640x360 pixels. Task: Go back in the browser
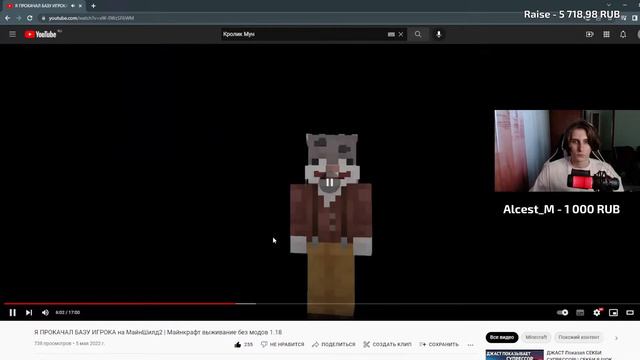(x=7, y=18)
